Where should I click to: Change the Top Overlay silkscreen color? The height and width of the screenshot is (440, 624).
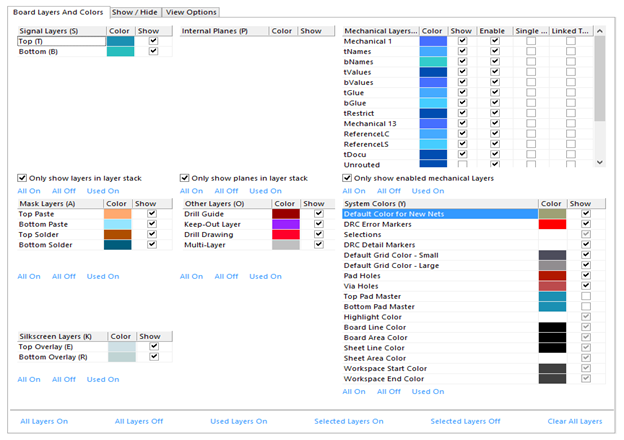[x=122, y=347]
